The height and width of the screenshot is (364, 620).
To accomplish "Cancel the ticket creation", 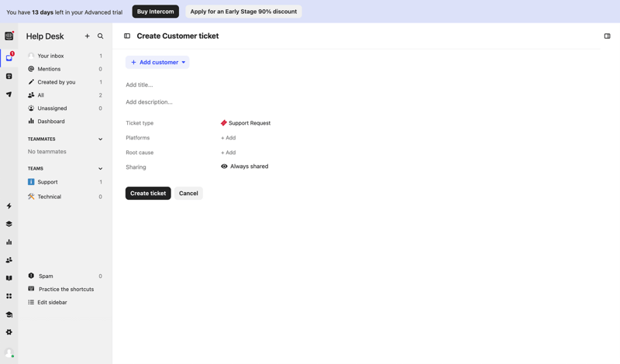I will coord(188,194).
